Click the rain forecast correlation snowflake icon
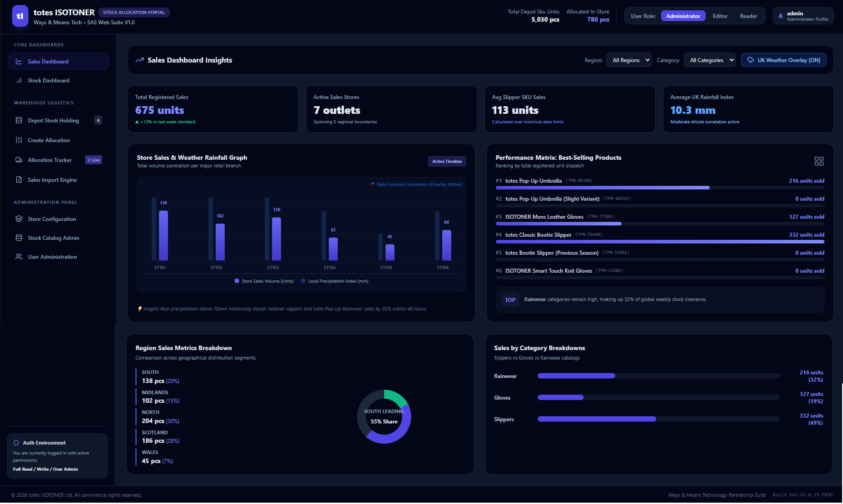Viewport: 843px width, 504px height. [x=373, y=184]
